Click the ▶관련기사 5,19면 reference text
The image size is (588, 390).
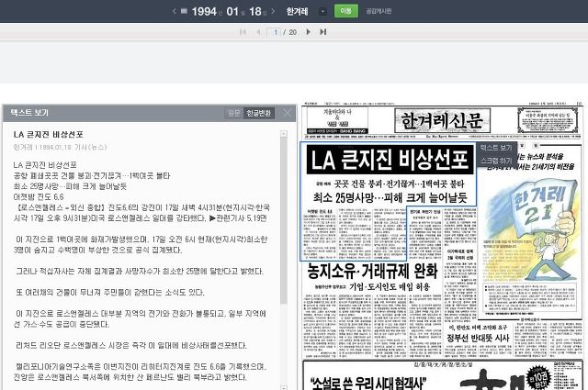point(238,218)
